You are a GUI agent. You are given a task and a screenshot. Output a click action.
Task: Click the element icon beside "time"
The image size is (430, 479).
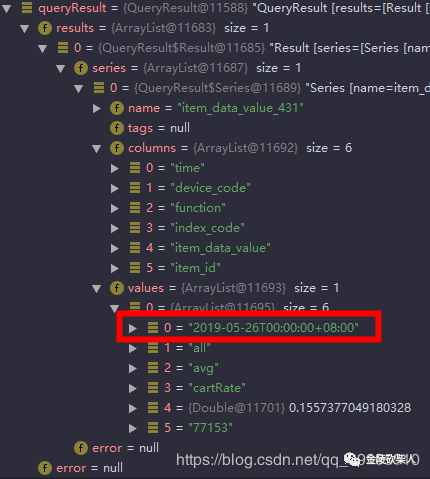pos(135,168)
